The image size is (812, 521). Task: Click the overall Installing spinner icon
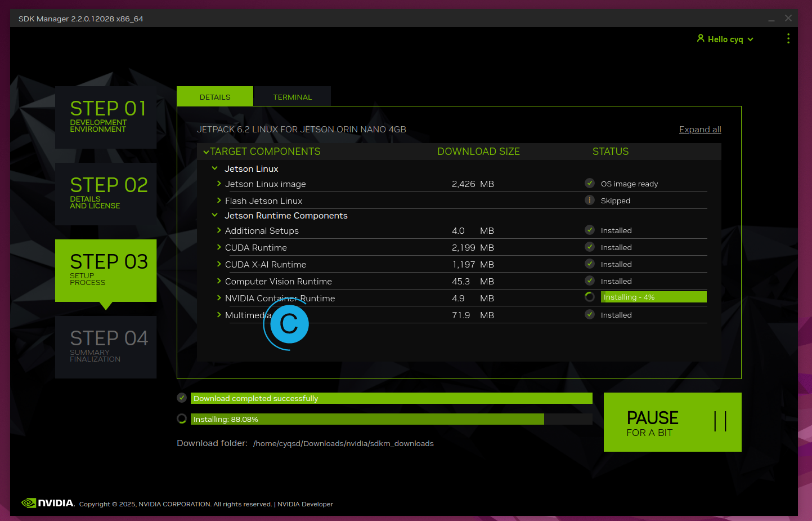coord(182,418)
